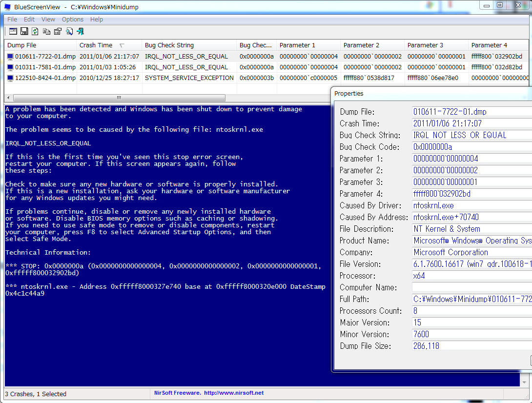
Task: Click the Find magnifier toolbar icon
Action: (69, 32)
